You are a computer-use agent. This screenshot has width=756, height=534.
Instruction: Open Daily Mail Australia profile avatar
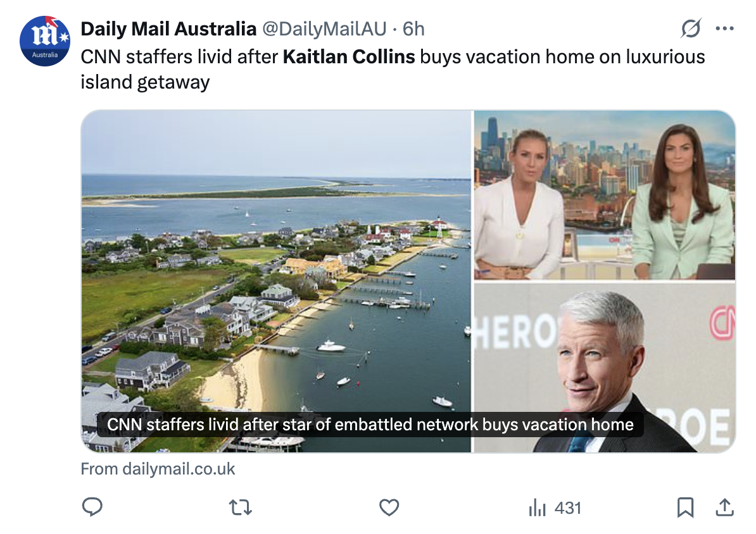45,41
